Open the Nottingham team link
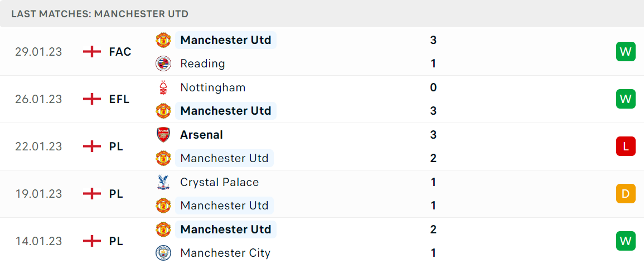This screenshot has height=264, width=644. point(213,87)
